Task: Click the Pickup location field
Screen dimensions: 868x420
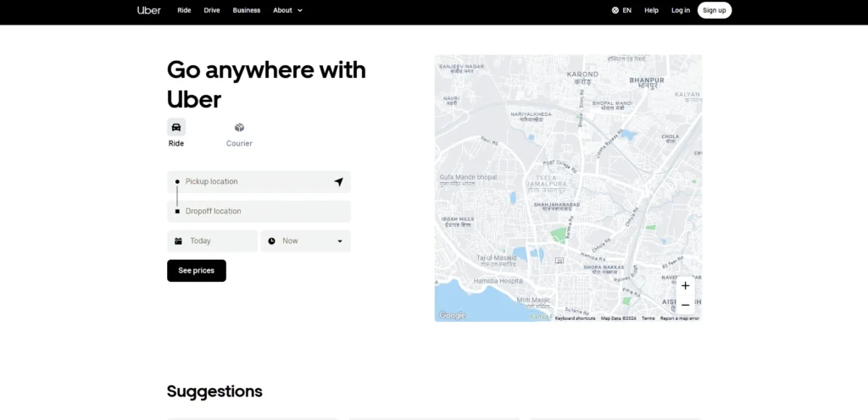Action: [254, 182]
